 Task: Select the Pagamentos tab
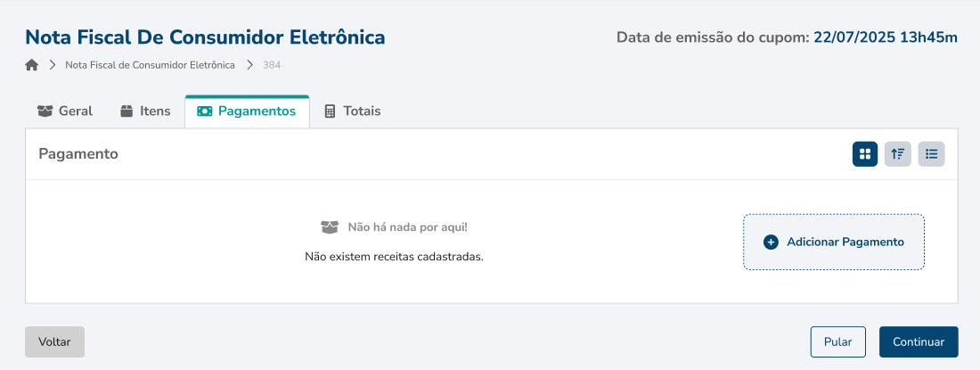tap(247, 111)
